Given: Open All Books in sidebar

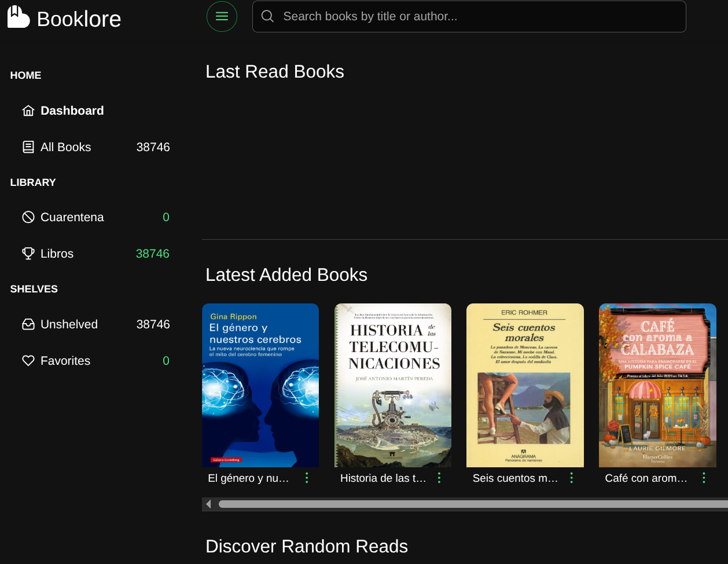Looking at the screenshot, I should coord(66,147).
